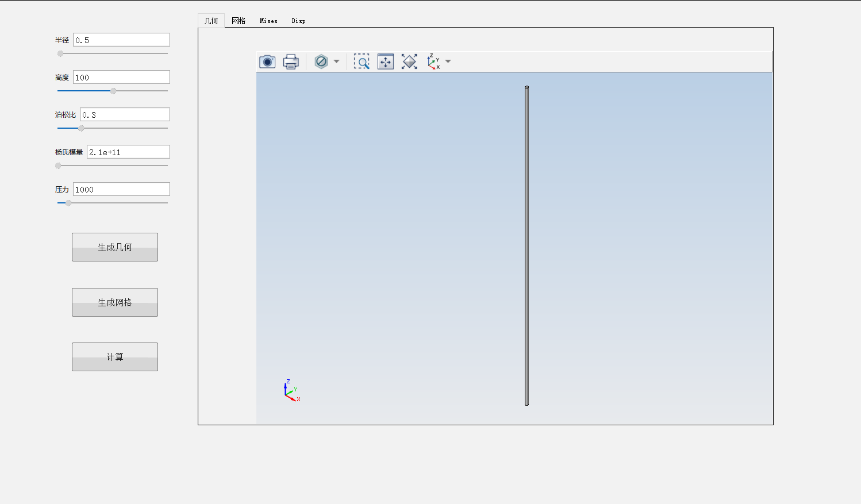Click the 半径 slider handle
The image size is (861, 504).
tap(60, 53)
